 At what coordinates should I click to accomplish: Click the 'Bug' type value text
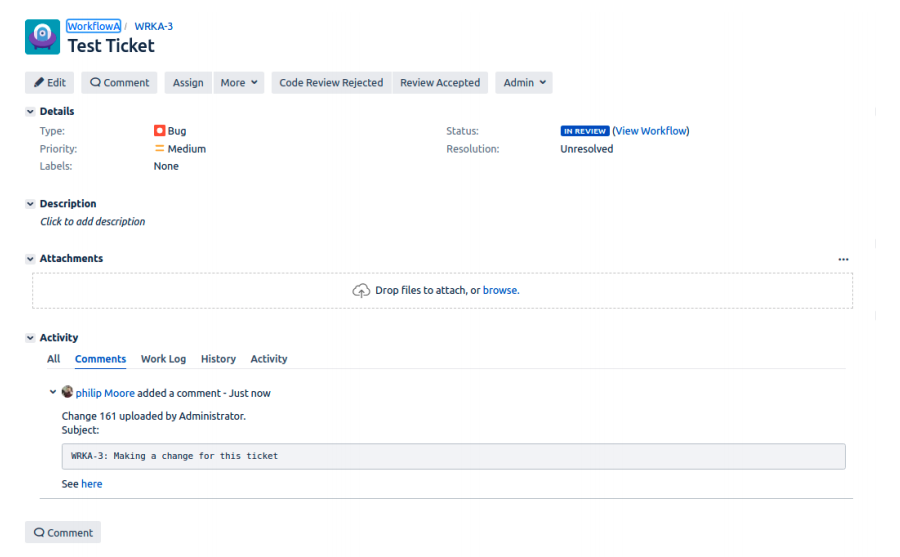177,131
